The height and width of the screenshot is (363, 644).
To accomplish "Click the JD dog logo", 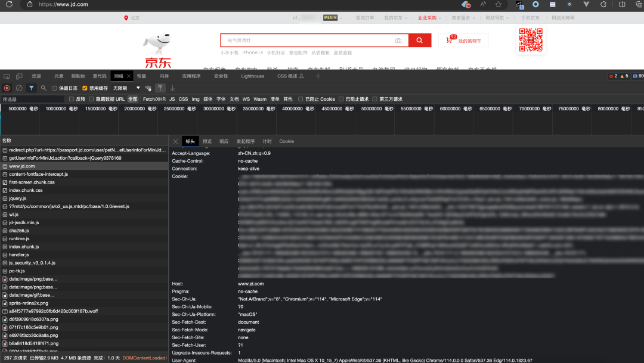I will (x=157, y=51).
